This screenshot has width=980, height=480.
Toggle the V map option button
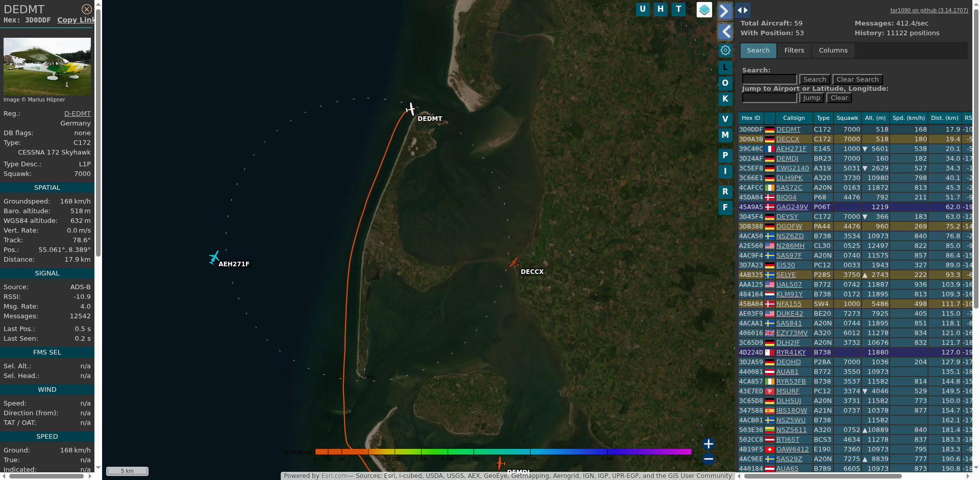pos(725,119)
